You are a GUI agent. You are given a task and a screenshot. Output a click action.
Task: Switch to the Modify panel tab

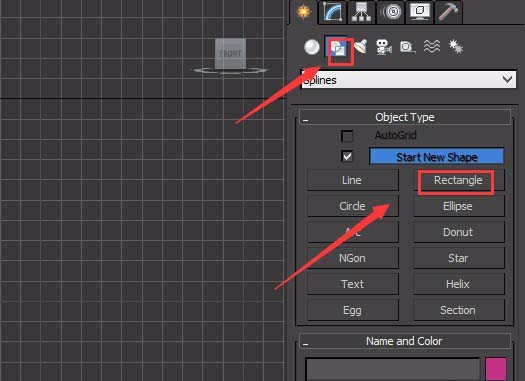pyautogui.click(x=332, y=12)
